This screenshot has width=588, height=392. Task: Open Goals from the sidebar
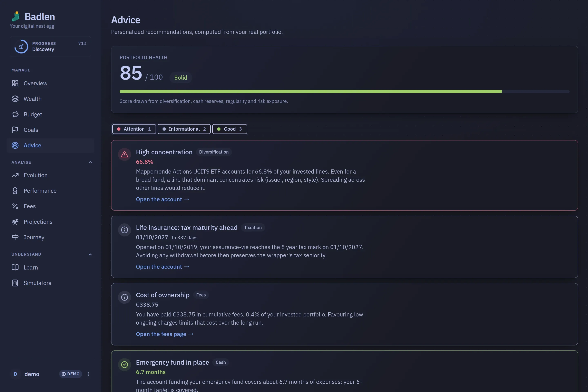(50, 130)
